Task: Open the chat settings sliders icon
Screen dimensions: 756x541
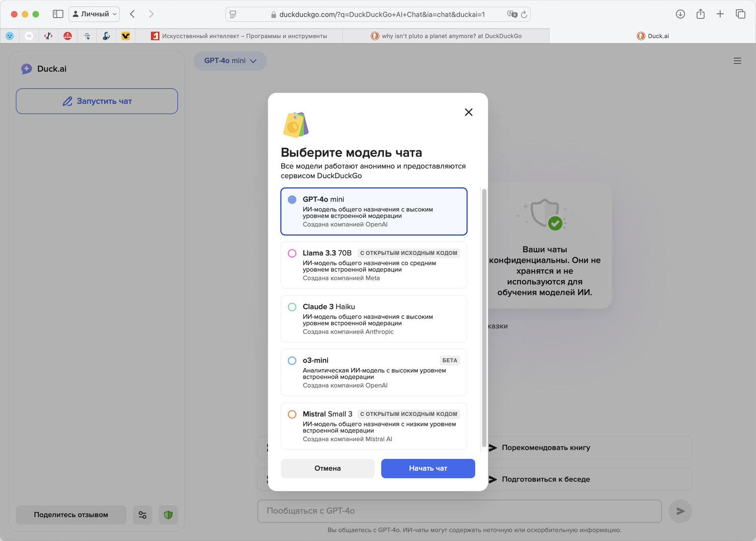Action: (x=143, y=515)
